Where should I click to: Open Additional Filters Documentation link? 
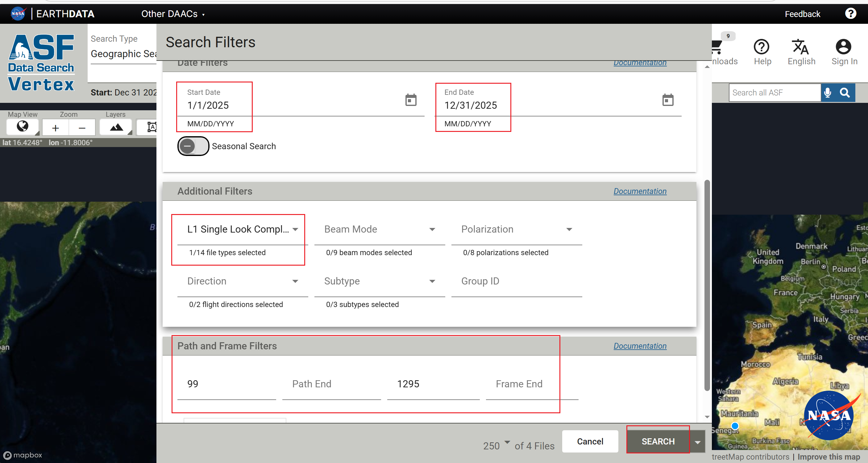(640, 191)
